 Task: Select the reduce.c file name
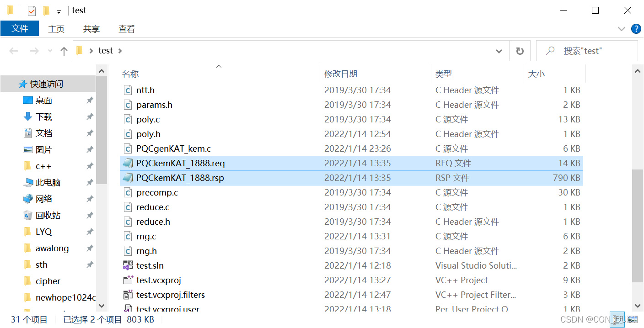[x=153, y=207]
